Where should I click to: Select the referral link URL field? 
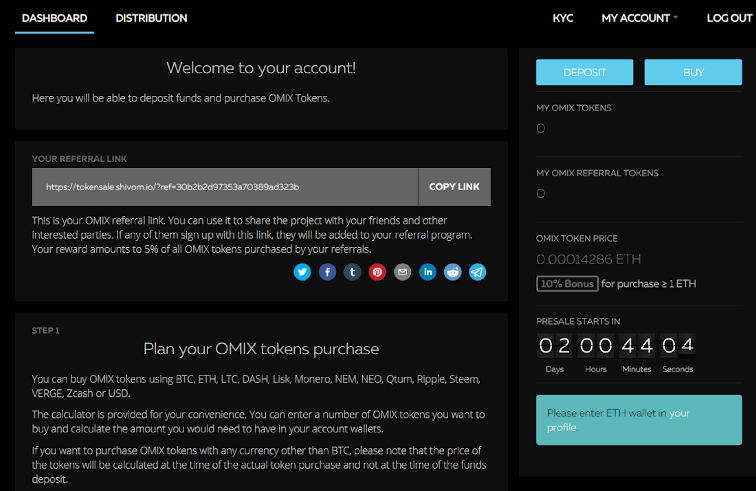click(225, 187)
